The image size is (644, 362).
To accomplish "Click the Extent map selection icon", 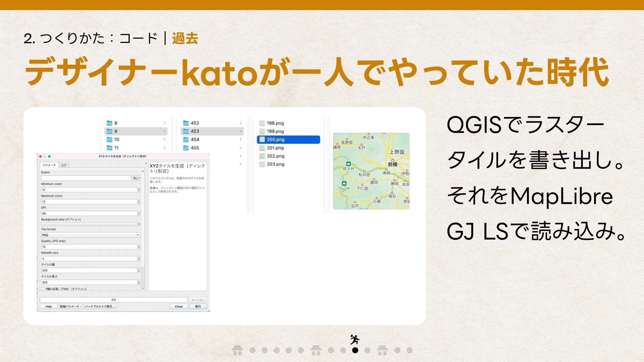I will [x=135, y=178].
